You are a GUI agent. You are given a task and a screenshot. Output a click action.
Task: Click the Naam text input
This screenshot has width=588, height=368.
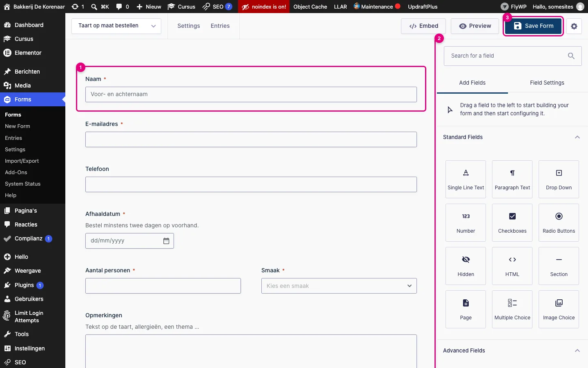pos(251,94)
